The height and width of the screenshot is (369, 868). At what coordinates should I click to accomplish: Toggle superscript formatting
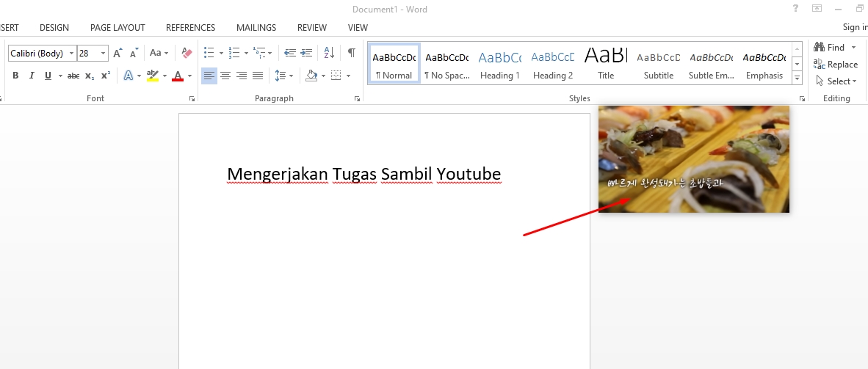[x=106, y=76]
